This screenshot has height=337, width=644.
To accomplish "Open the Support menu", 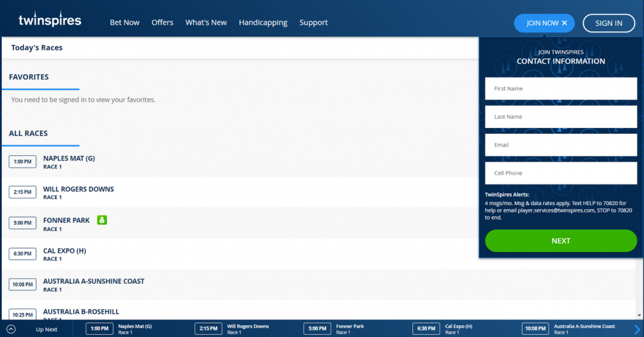I will pyautogui.click(x=313, y=23).
